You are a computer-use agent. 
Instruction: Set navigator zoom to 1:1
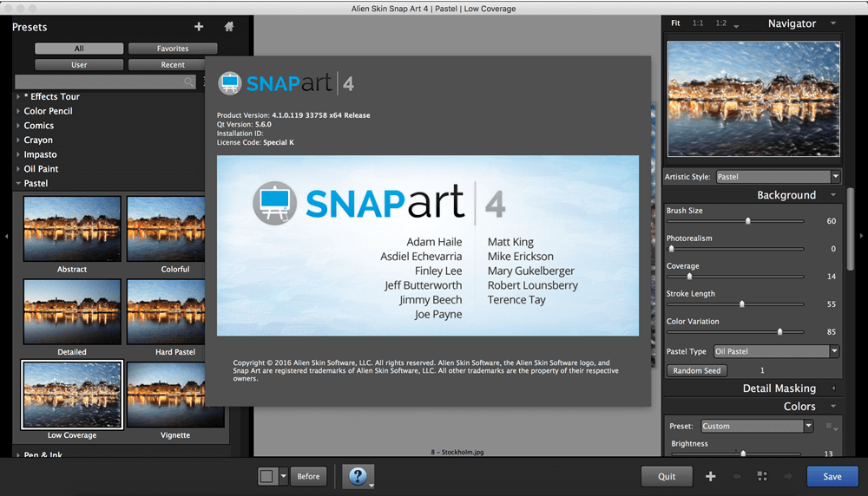(698, 23)
